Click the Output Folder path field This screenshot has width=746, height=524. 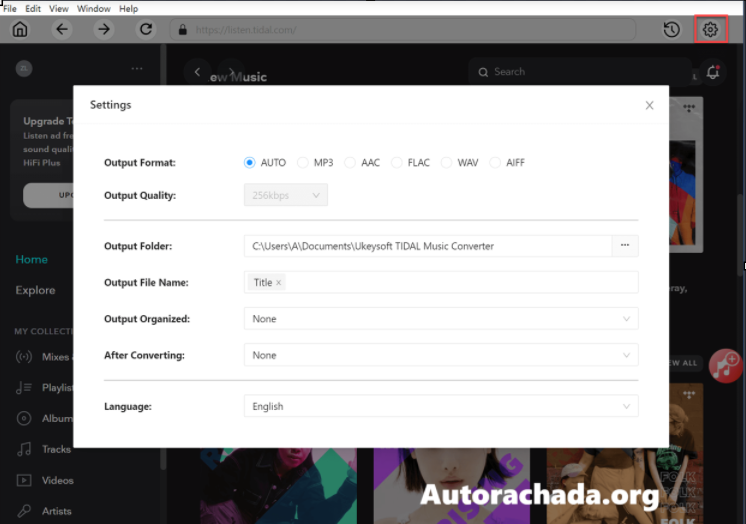pyautogui.click(x=427, y=245)
